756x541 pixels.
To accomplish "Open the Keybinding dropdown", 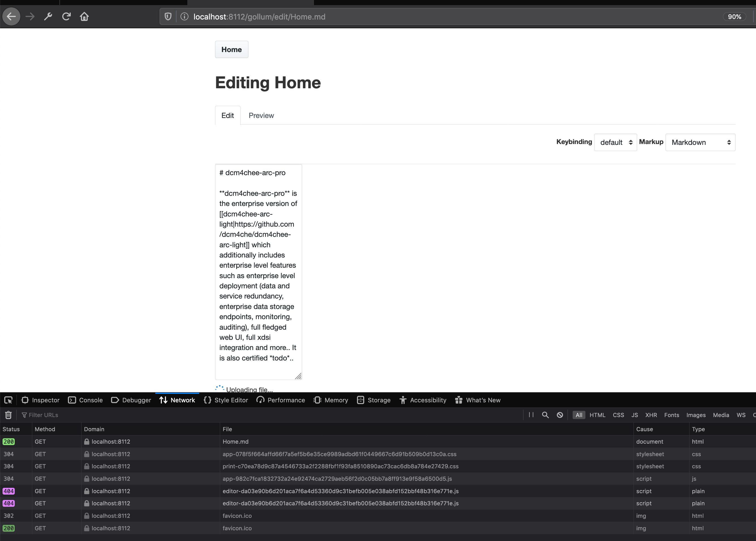I will tap(615, 142).
